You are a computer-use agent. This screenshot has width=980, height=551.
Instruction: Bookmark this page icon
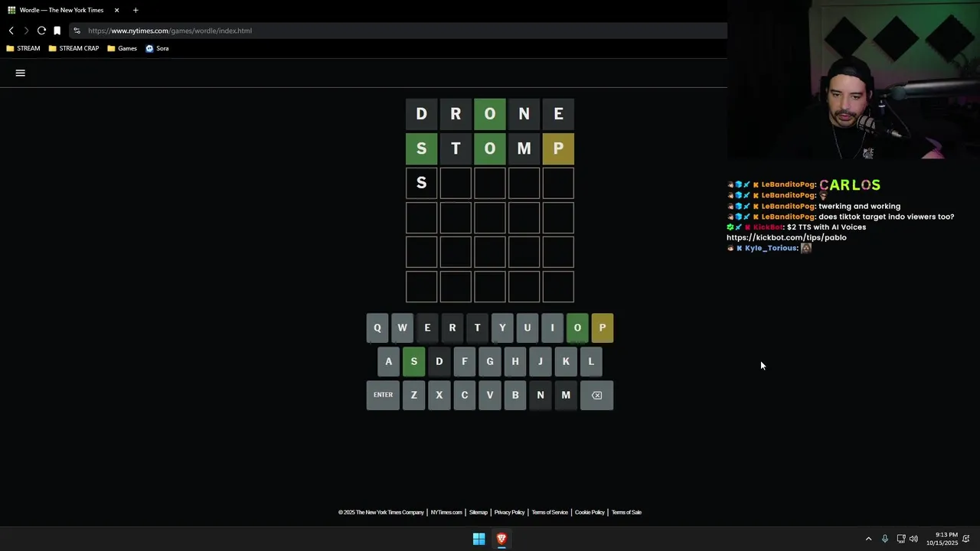point(57,31)
